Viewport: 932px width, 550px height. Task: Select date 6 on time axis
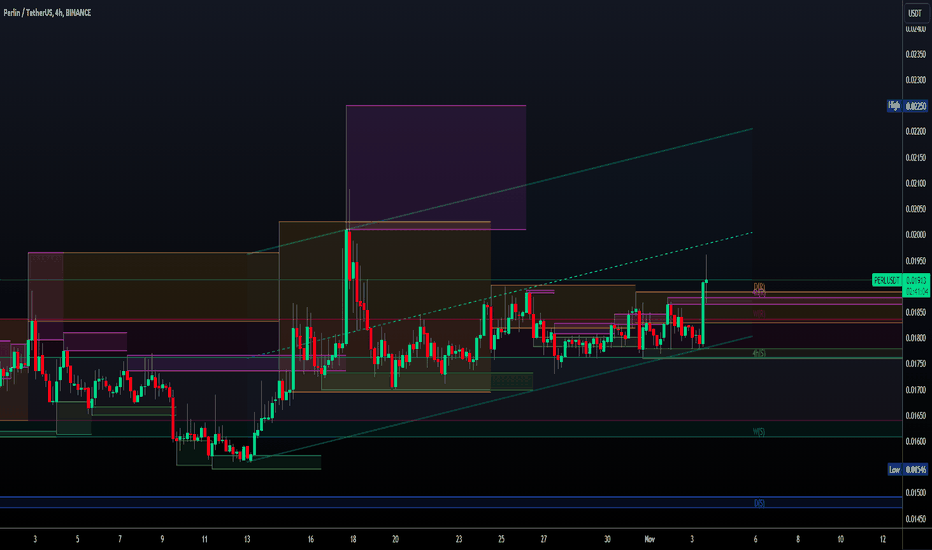click(x=755, y=539)
